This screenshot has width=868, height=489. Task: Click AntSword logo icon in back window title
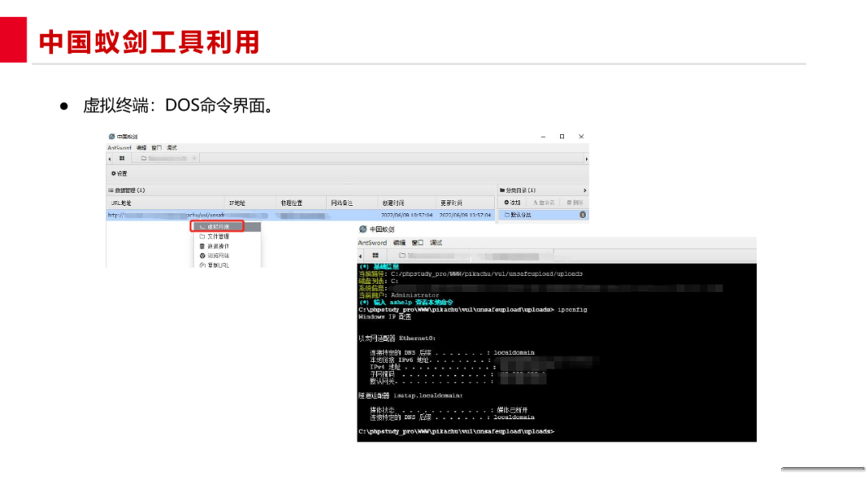[112, 136]
